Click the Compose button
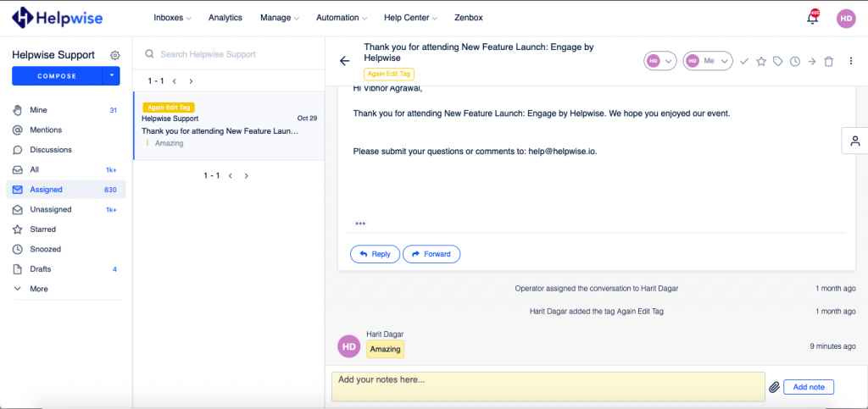The height and width of the screenshot is (409, 868). click(x=57, y=75)
